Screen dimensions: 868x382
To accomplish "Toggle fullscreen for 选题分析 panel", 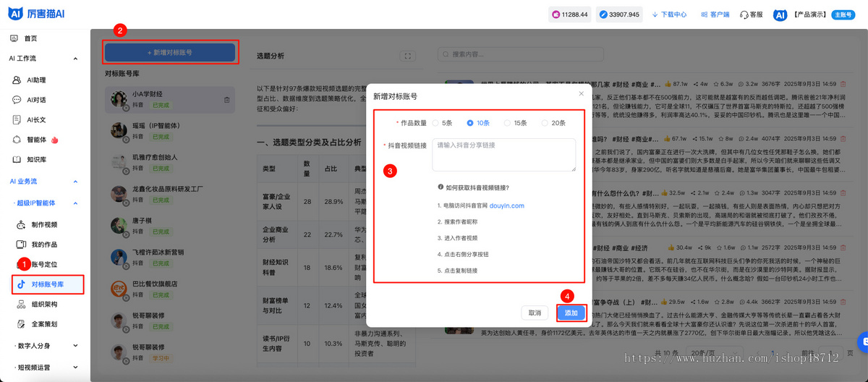I will click(x=407, y=56).
